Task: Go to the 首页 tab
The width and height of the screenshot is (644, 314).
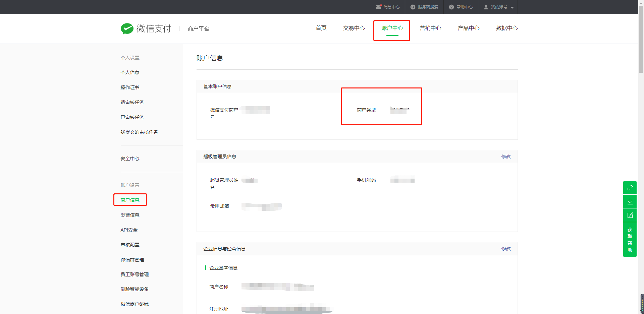Action: click(x=321, y=28)
